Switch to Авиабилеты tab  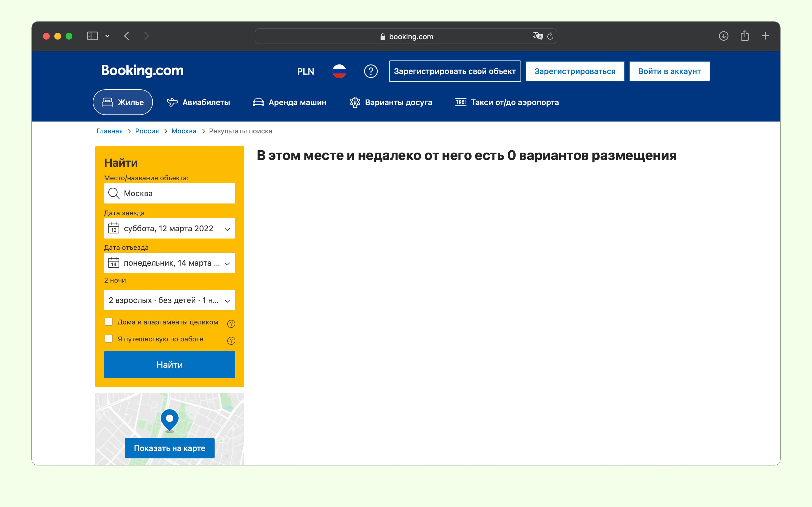coord(198,102)
